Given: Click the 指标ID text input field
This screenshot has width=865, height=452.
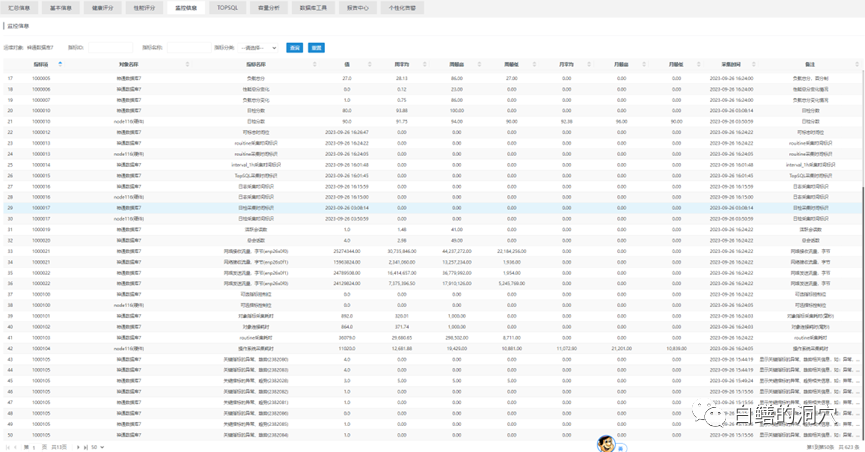Looking at the screenshot, I should coord(110,47).
